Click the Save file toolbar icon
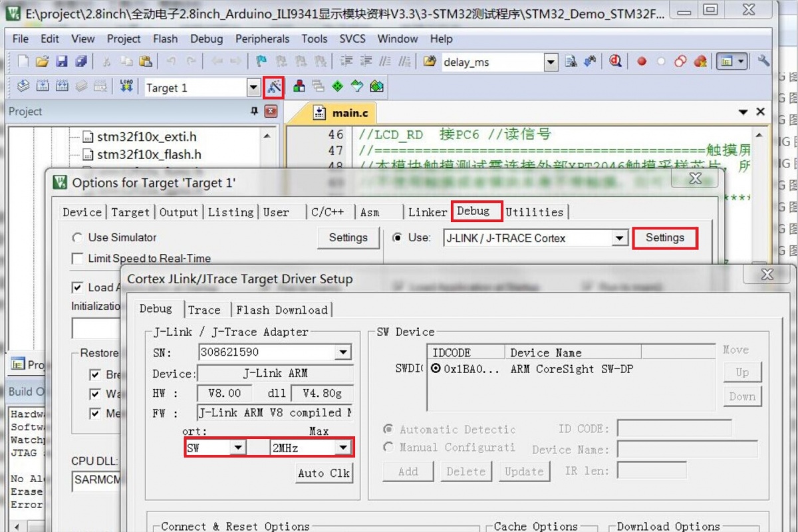The width and height of the screenshot is (798, 532). coord(61,62)
